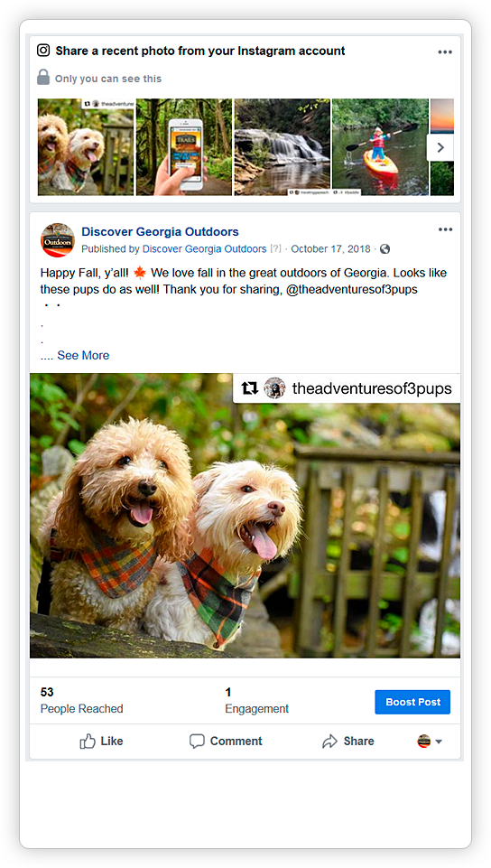Select the waterfall Instagram thumbnail
Viewport: 491px width, 868px height.
(x=282, y=146)
